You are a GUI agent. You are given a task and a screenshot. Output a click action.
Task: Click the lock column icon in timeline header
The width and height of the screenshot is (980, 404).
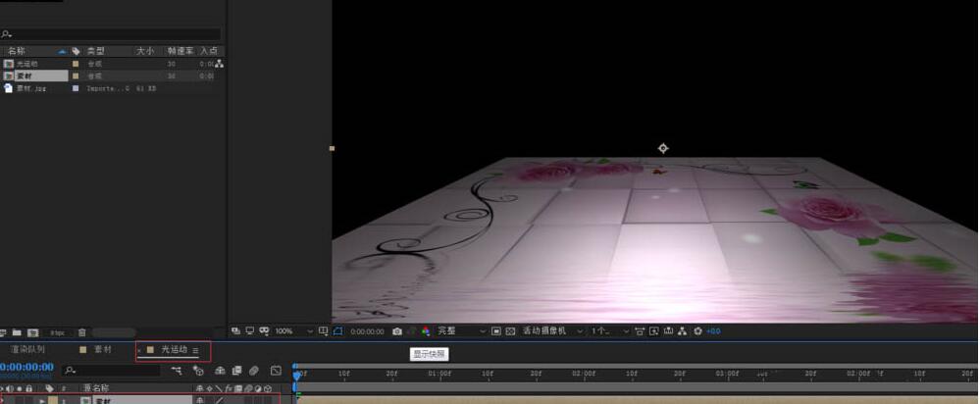click(x=28, y=388)
